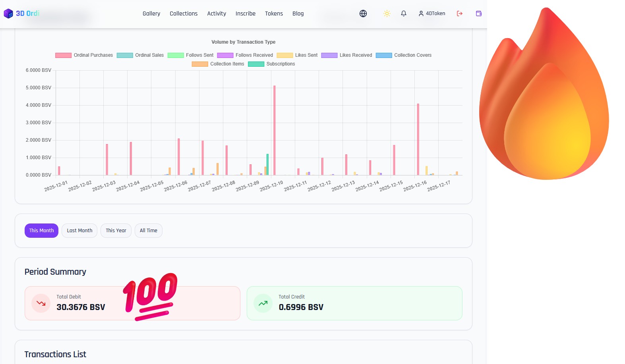Select This Month period filter
The width and height of the screenshot is (625, 364).
coord(41,231)
